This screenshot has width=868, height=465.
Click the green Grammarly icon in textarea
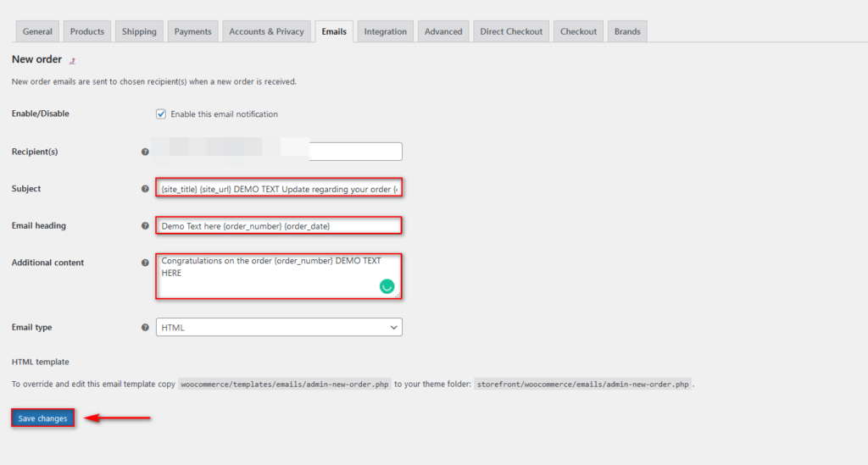(x=387, y=285)
